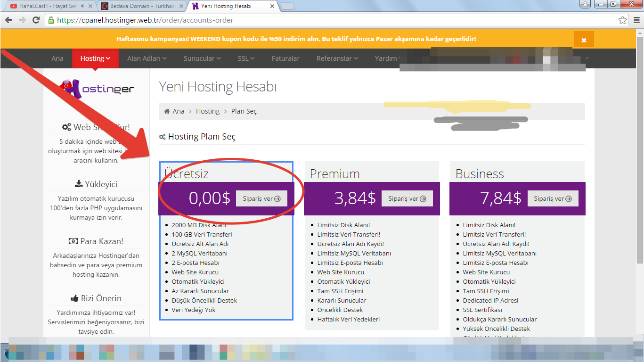Click "100 GB Veri Transferi" feature
This screenshot has width=644, height=362.
(202, 234)
